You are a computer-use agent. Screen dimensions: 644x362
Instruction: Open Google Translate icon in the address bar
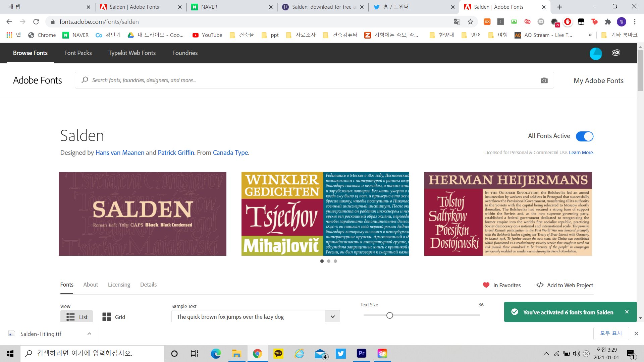tap(457, 21)
